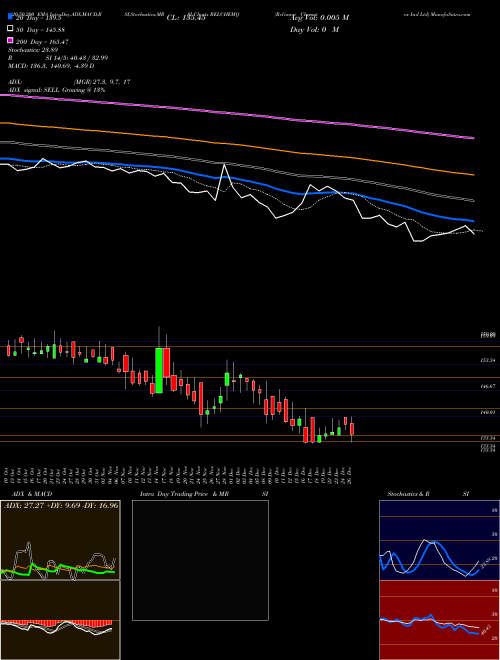500x660 pixels.
Task: Open the red RSI chart panel
Action: pos(439,620)
